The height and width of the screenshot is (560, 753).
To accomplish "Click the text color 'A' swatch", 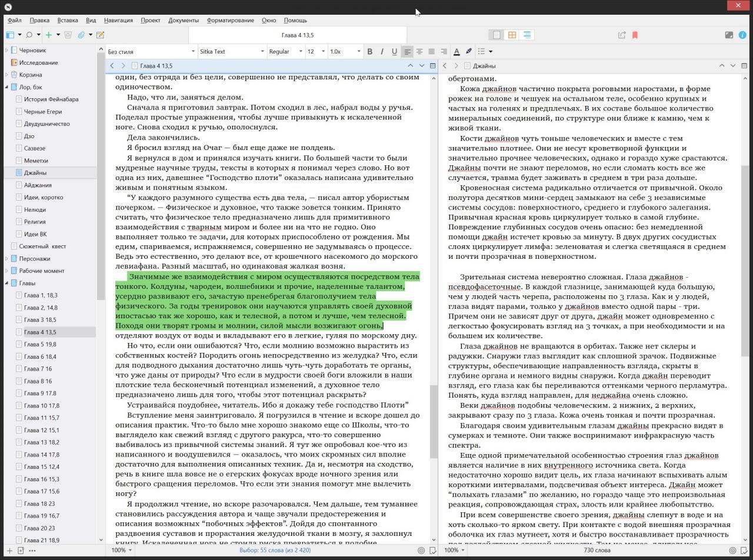I will click(x=456, y=51).
